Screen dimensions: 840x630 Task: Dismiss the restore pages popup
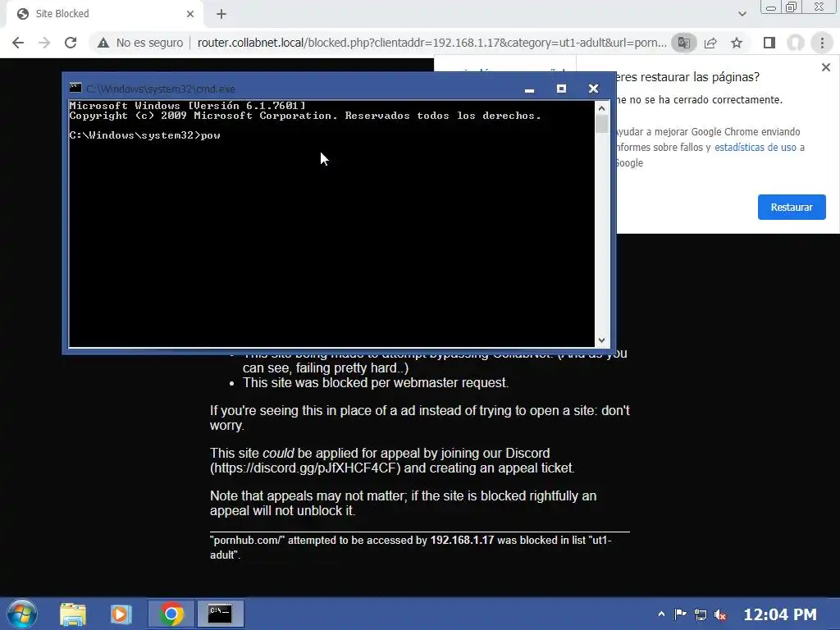825,67
